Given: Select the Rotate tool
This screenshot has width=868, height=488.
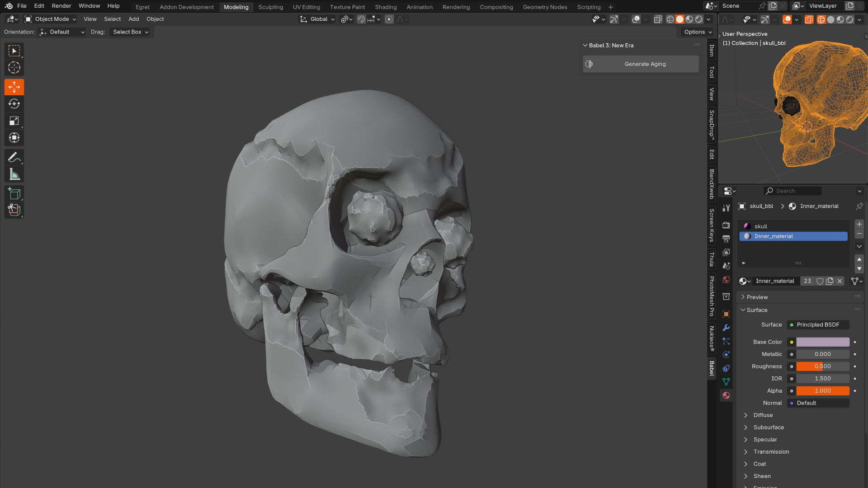Looking at the screenshot, I should click(14, 104).
